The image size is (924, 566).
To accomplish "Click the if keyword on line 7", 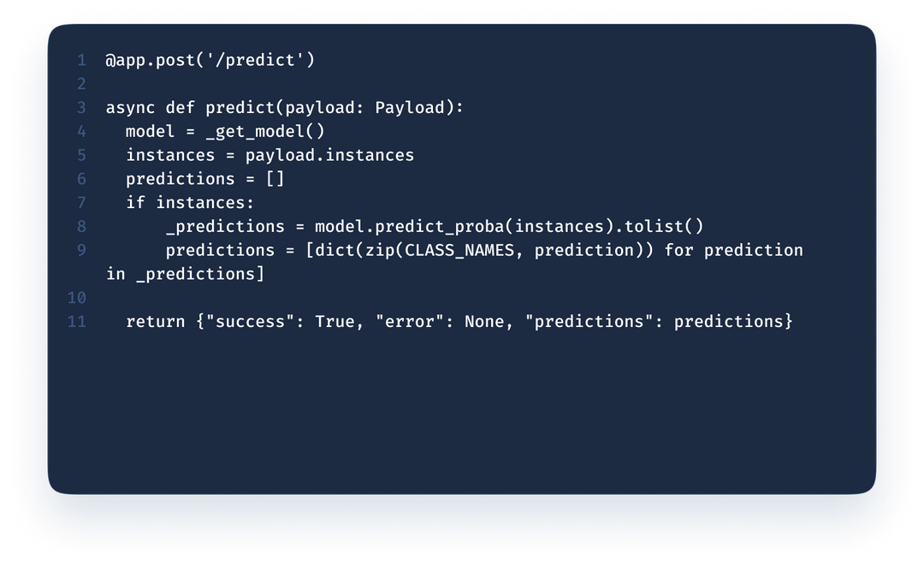I will click(x=136, y=203).
